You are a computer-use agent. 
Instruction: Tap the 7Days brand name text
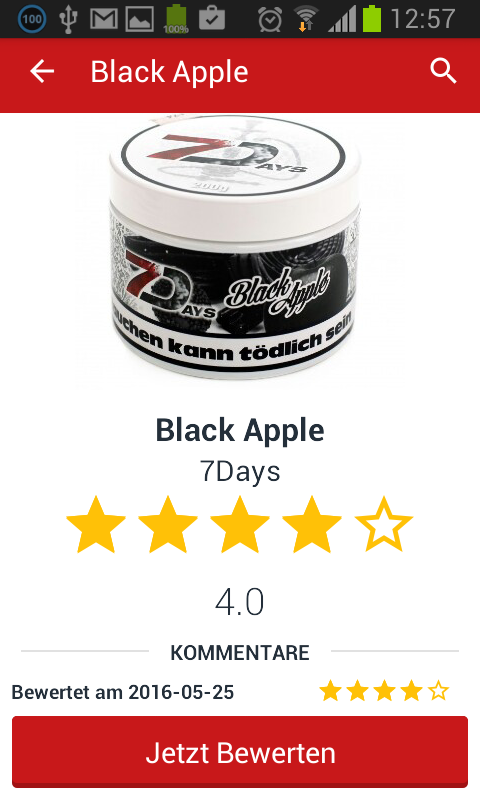pyautogui.click(x=240, y=471)
